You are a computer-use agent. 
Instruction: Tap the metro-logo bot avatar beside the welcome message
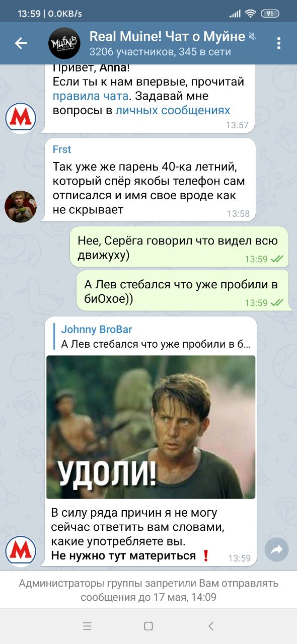click(x=21, y=118)
